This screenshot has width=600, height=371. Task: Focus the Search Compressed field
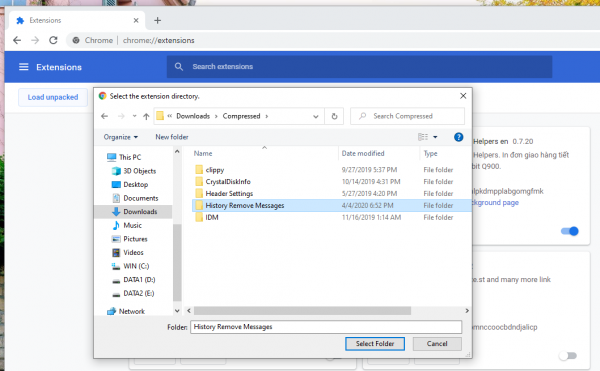click(x=407, y=116)
